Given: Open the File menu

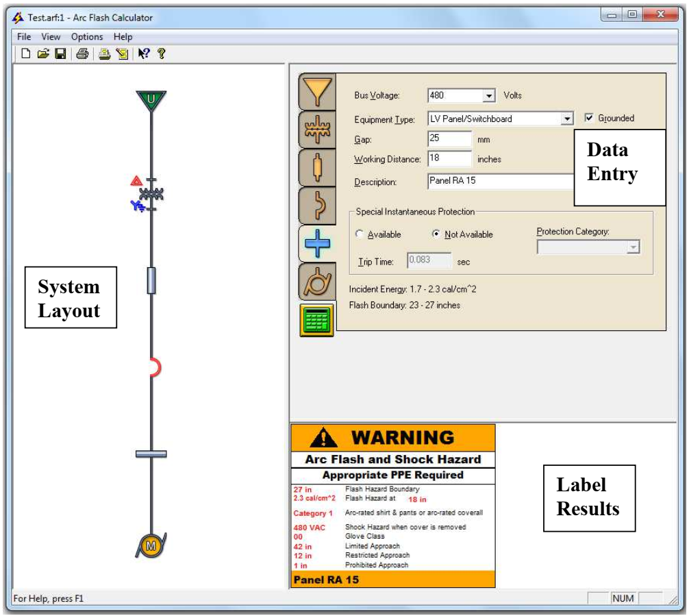Looking at the screenshot, I should (x=24, y=36).
